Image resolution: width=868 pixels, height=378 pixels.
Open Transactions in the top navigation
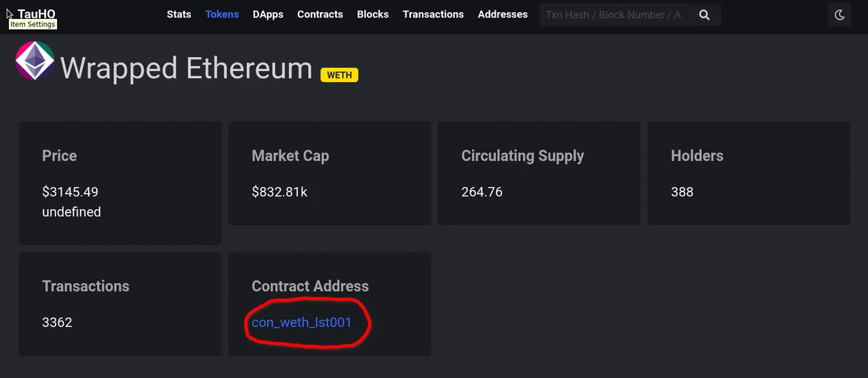pos(433,14)
